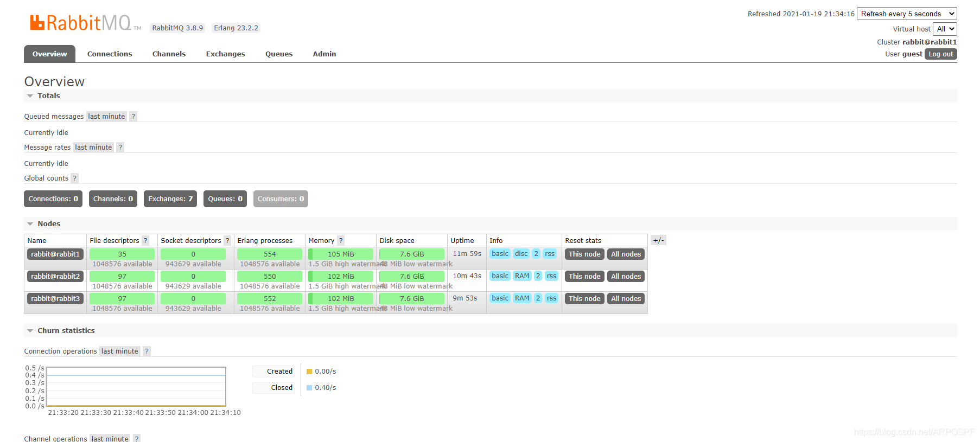Image resolution: width=980 pixels, height=442 pixels.
Task: Toggle node table columns with +/-
Action: [658, 240]
